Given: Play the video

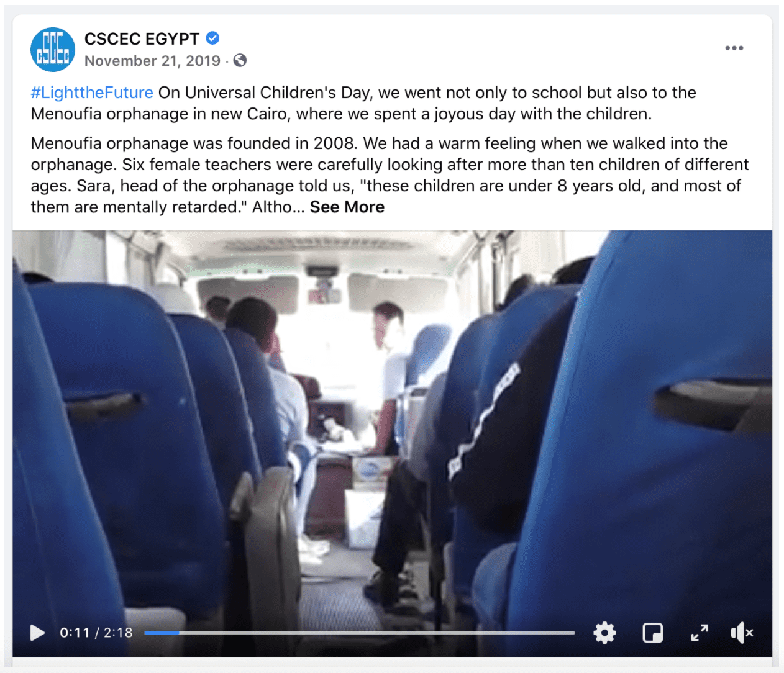Looking at the screenshot, I should (37, 633).
